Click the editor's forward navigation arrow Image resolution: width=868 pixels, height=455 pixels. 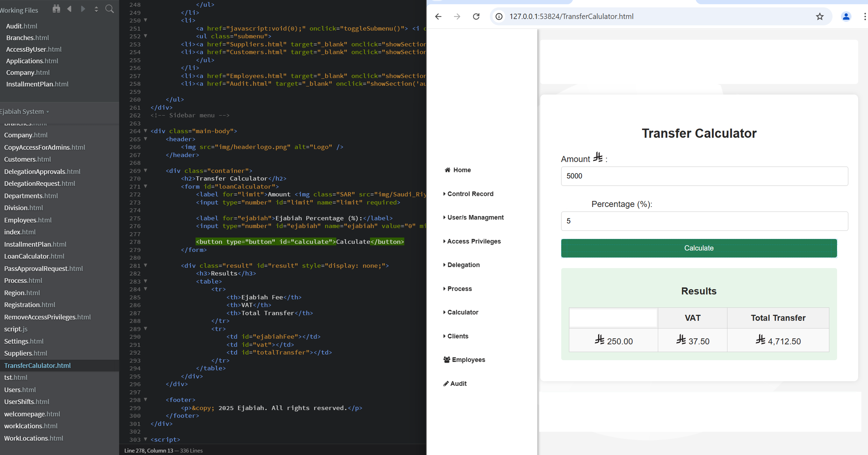click(x=83, y=9)
